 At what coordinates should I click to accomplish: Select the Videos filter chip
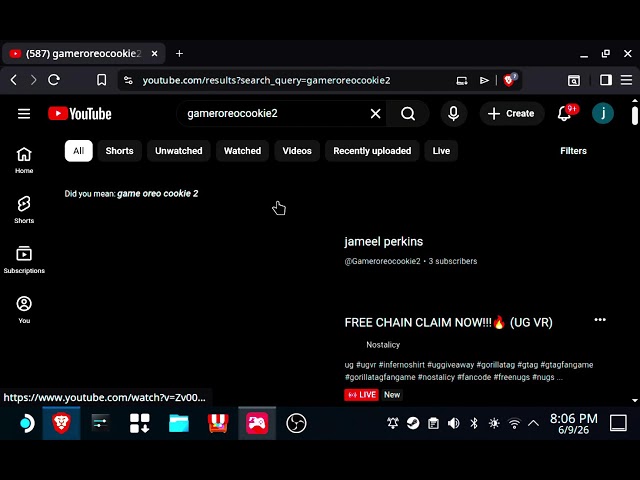297,151
